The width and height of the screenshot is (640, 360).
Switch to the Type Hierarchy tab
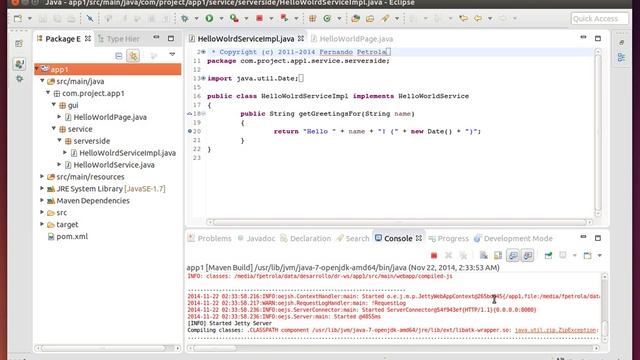[119, 39]
